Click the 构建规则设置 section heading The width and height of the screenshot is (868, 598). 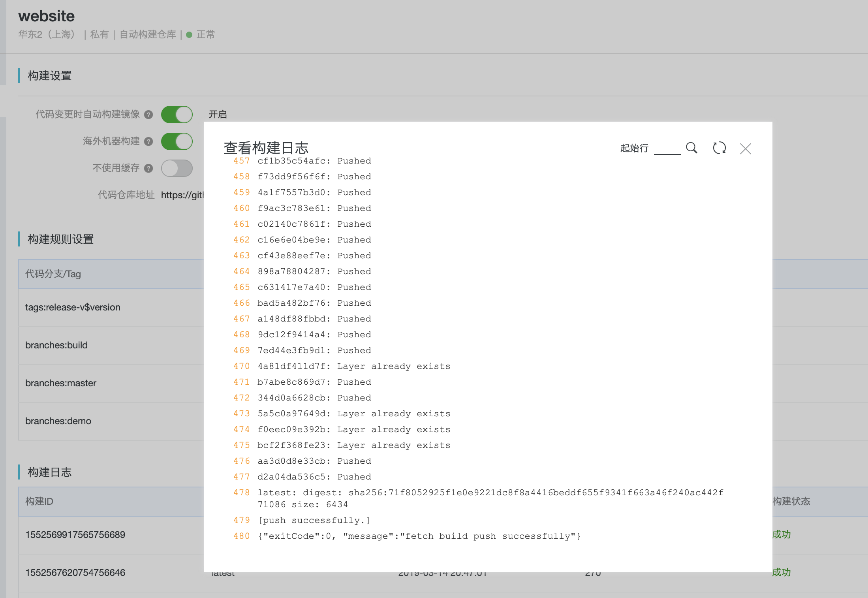pos(61,239)
